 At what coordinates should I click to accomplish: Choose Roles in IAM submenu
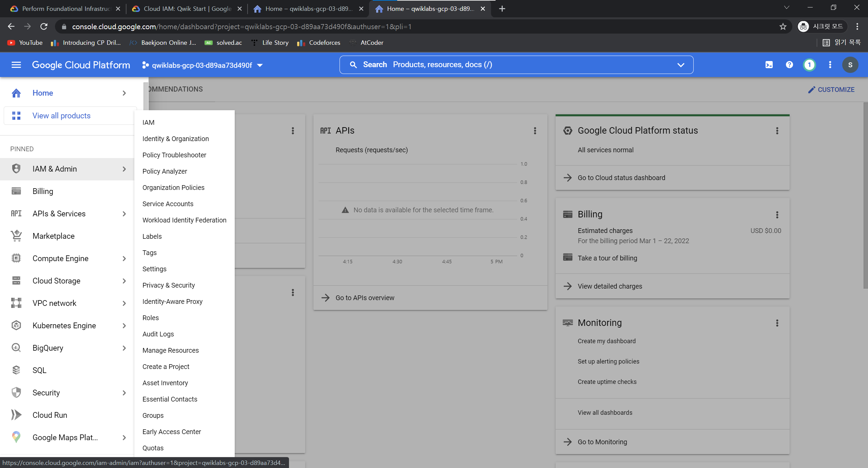150,318
